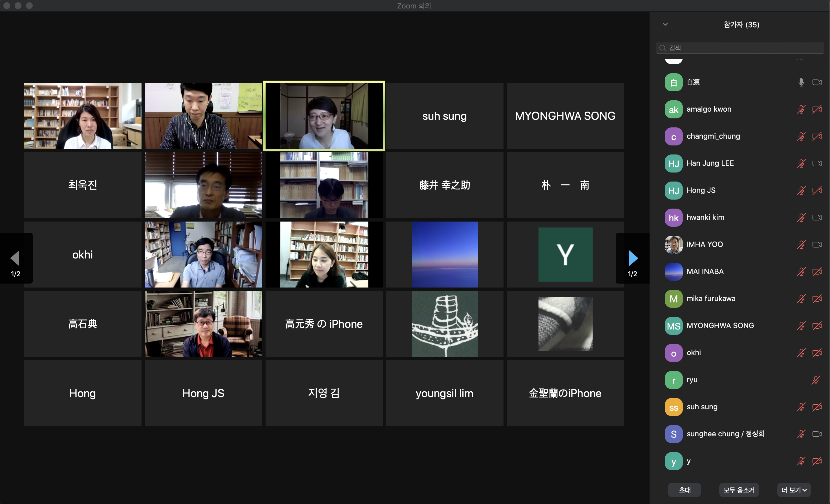Click the red close window button

pos(6,5)
